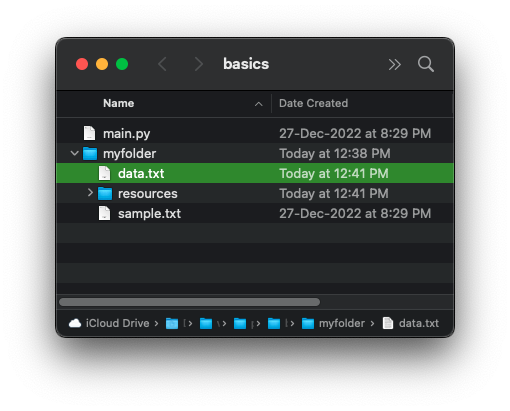Click the myfolder folder icon

[90, 153]
